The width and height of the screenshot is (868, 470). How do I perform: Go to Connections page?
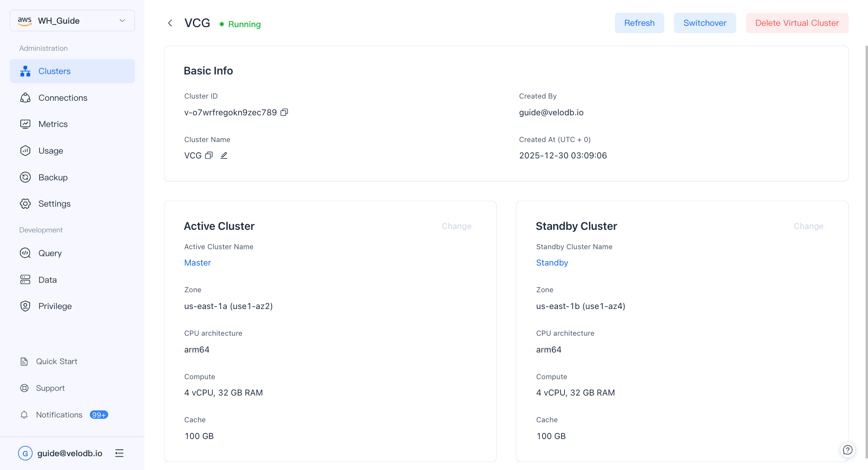63,98
